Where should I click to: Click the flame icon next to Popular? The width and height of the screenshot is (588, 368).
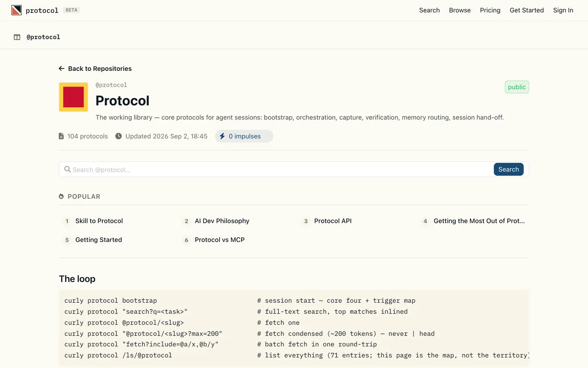62,196
